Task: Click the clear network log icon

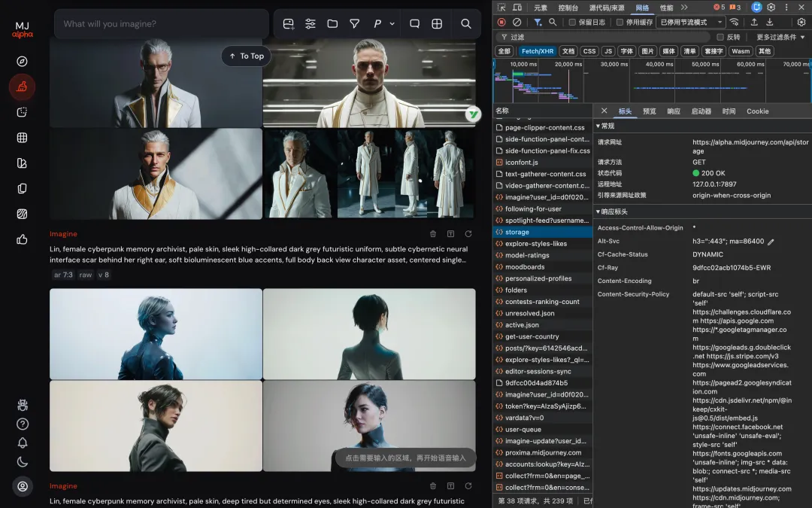Action: (517, 23)
